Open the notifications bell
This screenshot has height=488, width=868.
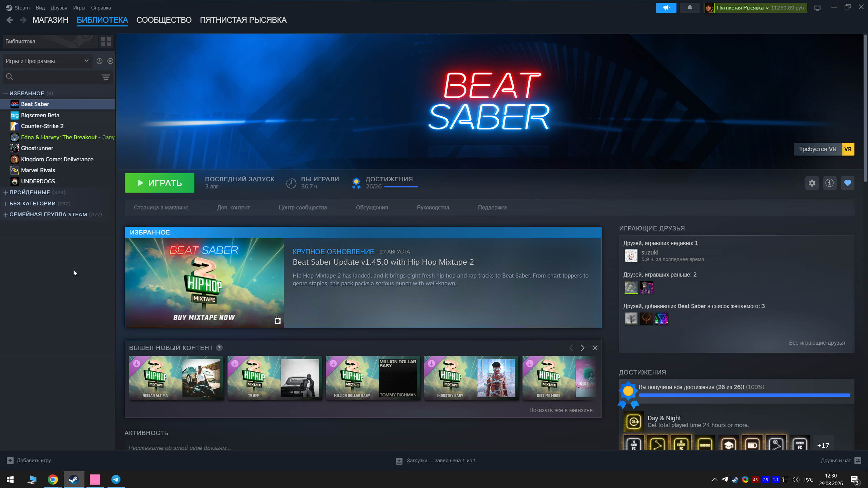(x=690, y=7)
